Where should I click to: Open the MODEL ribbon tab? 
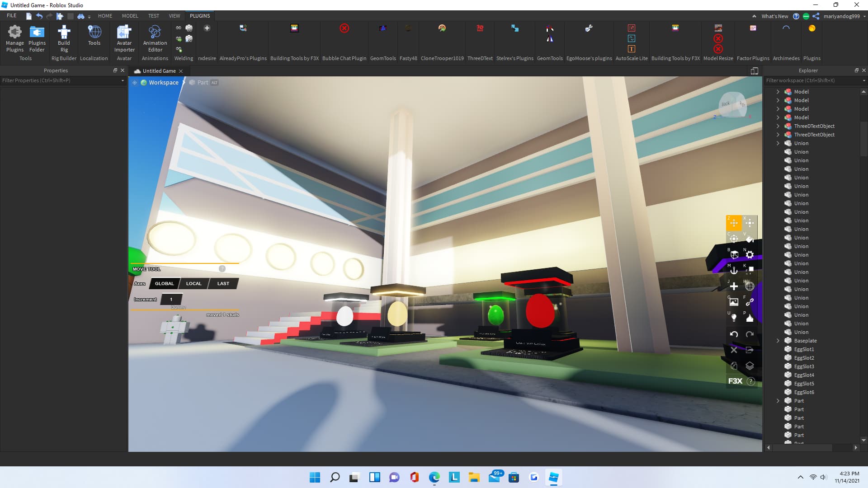(130, 16)
